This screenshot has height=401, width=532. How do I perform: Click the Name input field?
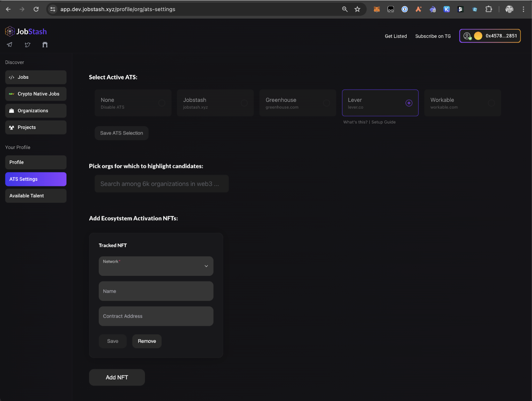coord(156,291)
